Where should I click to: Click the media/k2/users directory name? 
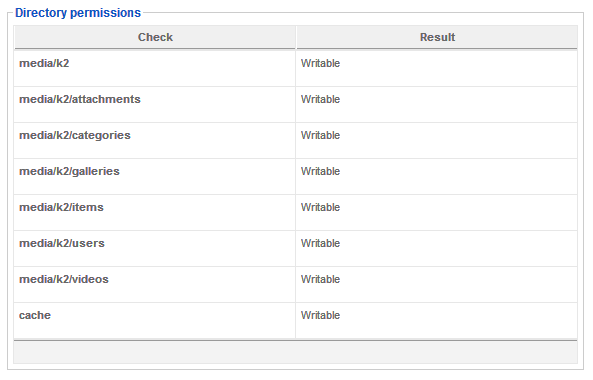[62, 243]
